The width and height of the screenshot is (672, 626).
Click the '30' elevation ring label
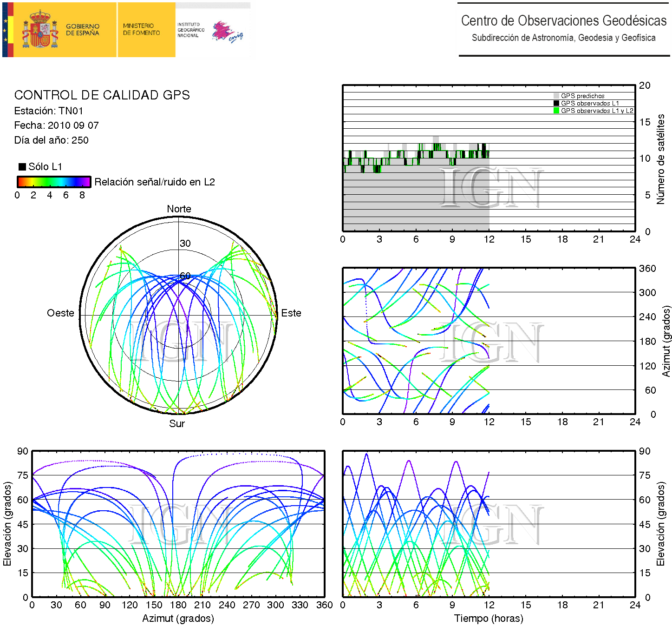(x=185, y=243)
